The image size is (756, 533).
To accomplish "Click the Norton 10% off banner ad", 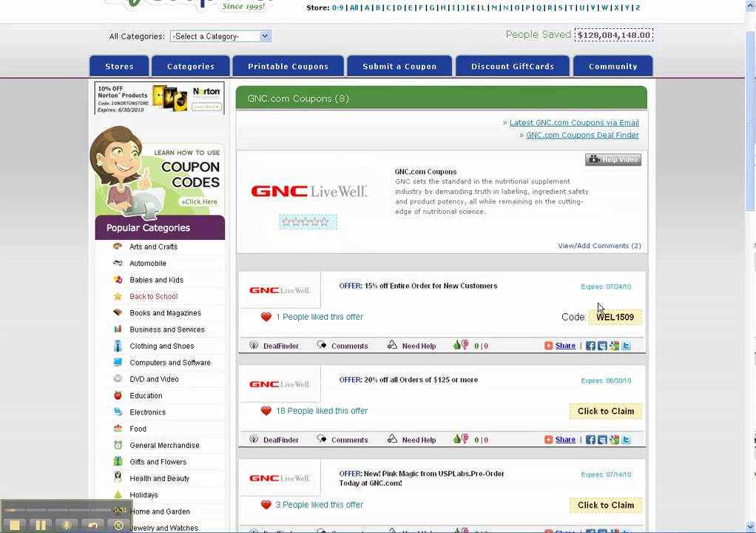I will (160, 98).
